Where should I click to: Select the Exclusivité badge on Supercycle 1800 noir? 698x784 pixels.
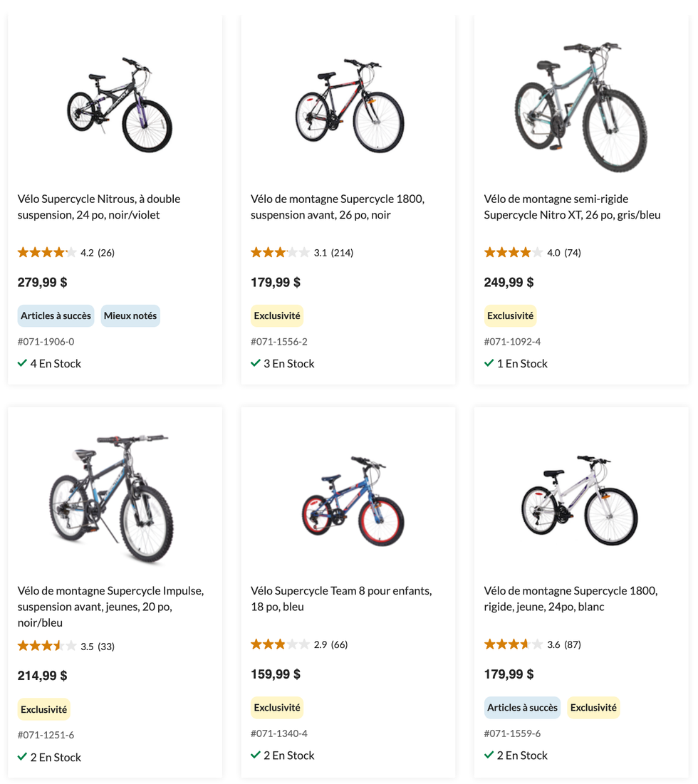(276, 315)
